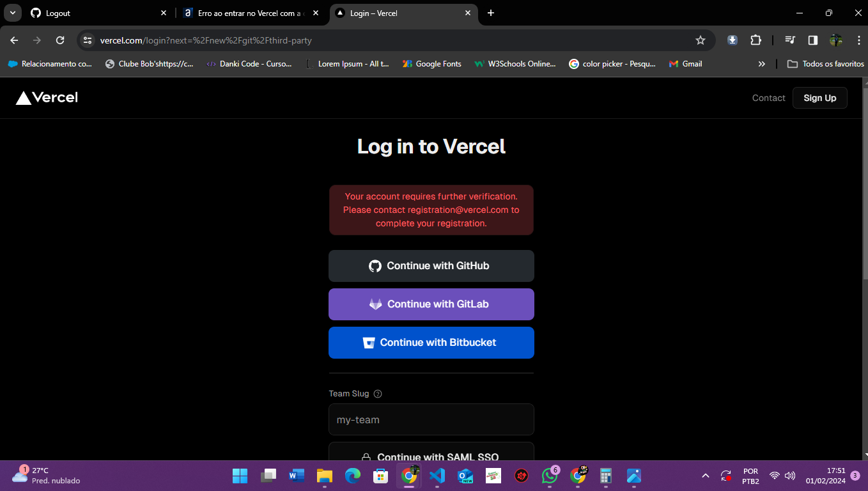Open the Extensions puzzle-piece menu
The height and width of the screenshot is (491, 868).
756,40
